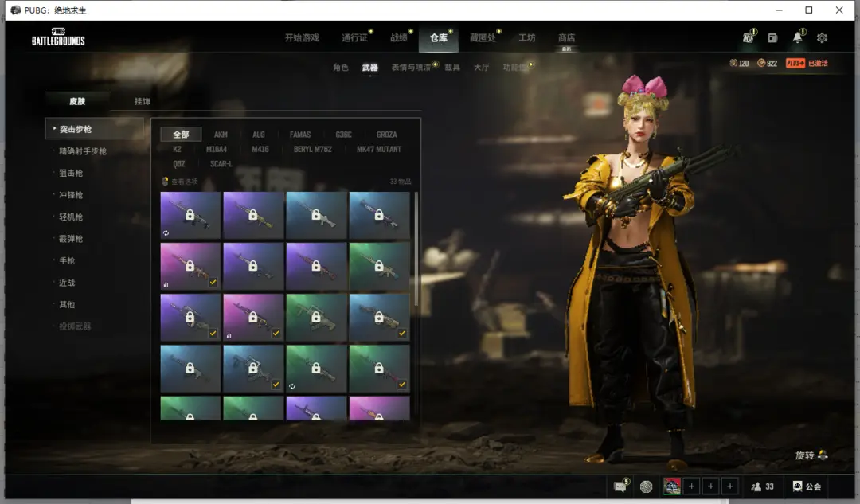Click the PUBG Battlegrounds logo
This screenshot has height=504, width=860.
(58, 37)
